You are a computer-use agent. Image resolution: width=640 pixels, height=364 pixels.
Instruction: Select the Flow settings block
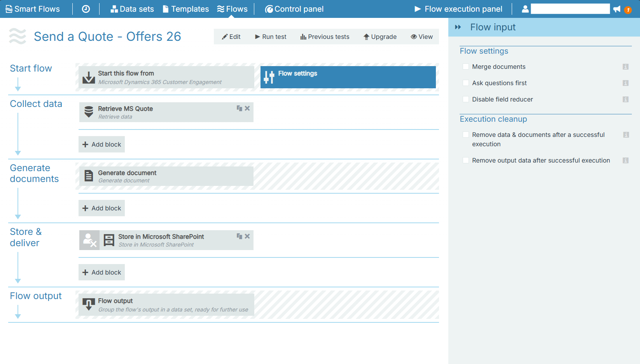(348, 77)
